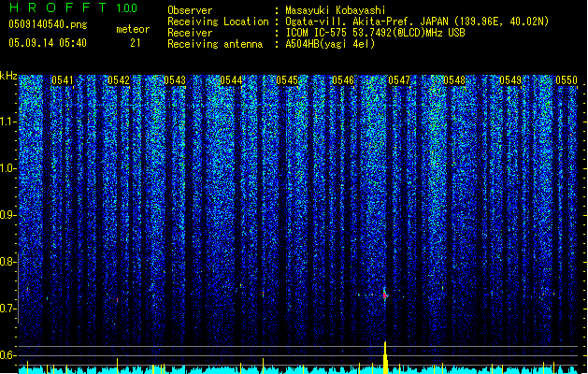Screen dimensions: 588x374
Task: Click the 0541 time marker
Action: point(63,80)
